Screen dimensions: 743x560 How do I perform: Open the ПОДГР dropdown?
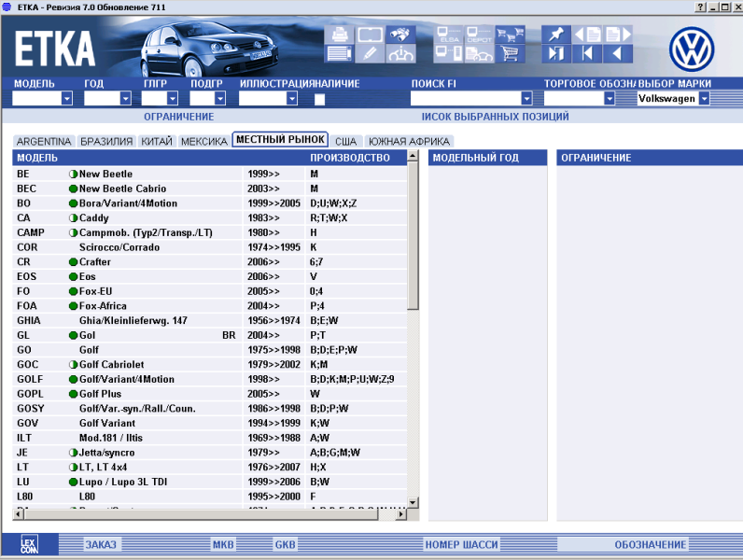220,99
